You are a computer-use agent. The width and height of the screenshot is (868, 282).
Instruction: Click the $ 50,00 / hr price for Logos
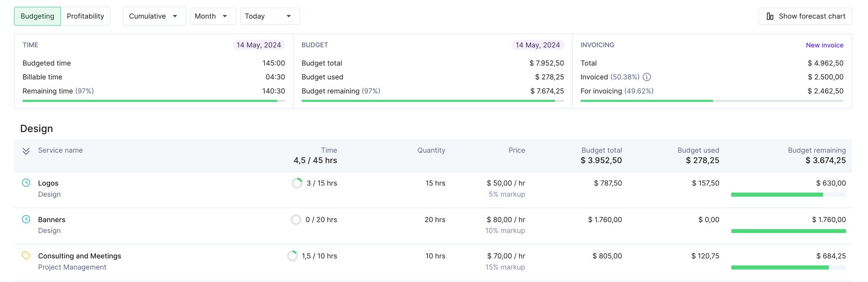[x=506, y=183]
